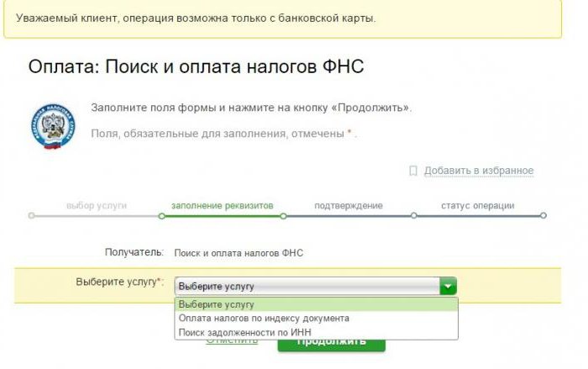The image size is (588, 369).
Task: Click the Выберите услугу field label with asterisk
Action: pyautogui.click(x=119, y=282)
